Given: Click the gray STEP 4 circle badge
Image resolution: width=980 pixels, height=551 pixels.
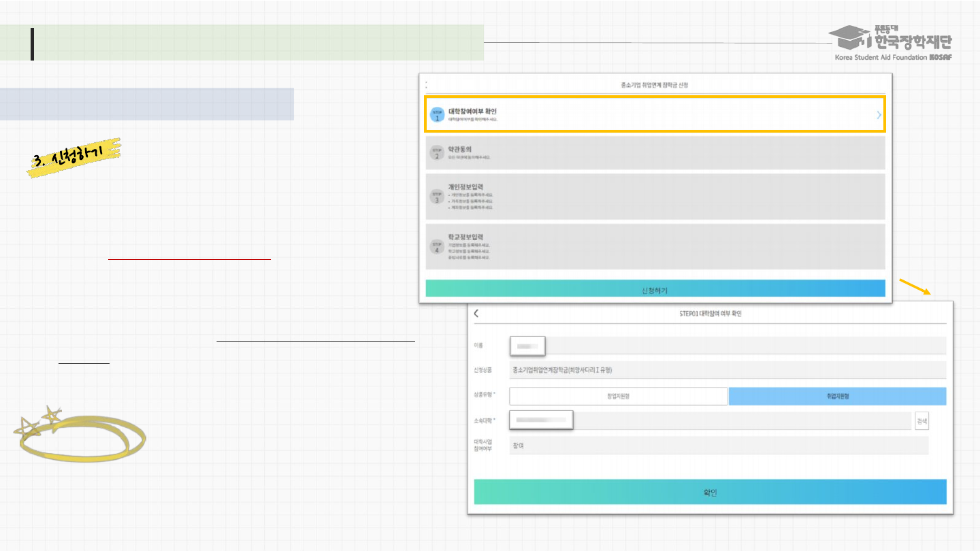Looking at the screenshot, I should [437, 247].
